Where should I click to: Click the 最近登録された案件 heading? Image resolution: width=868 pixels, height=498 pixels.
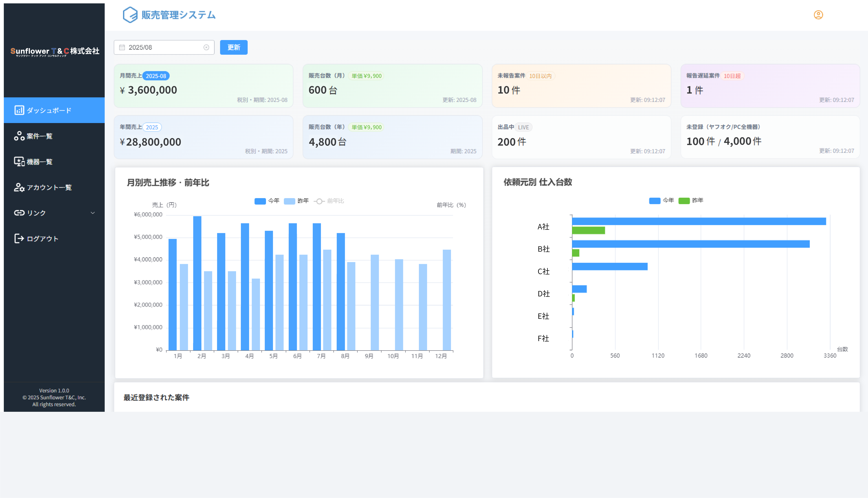[x=156, y=397]
